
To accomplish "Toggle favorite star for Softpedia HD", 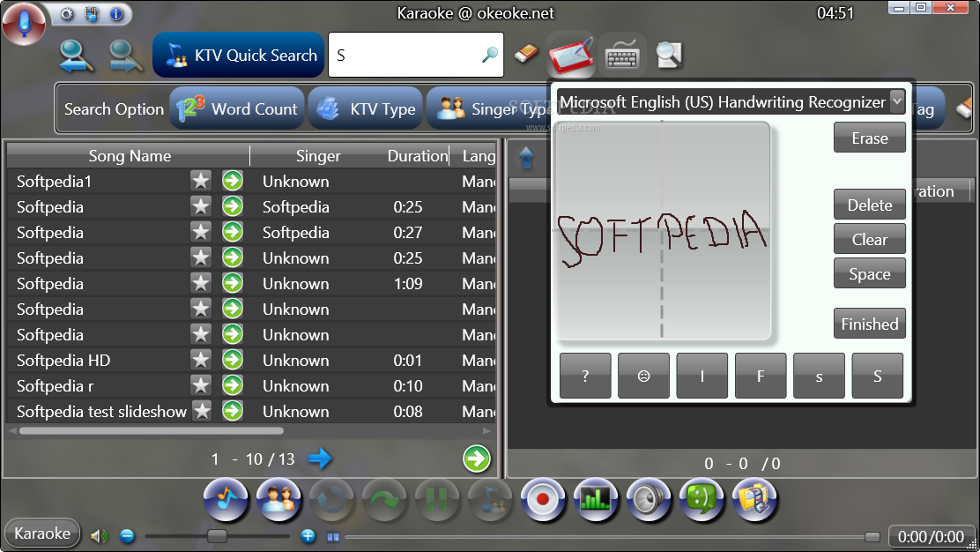I will pyautogui.click(x=201, y=360).
